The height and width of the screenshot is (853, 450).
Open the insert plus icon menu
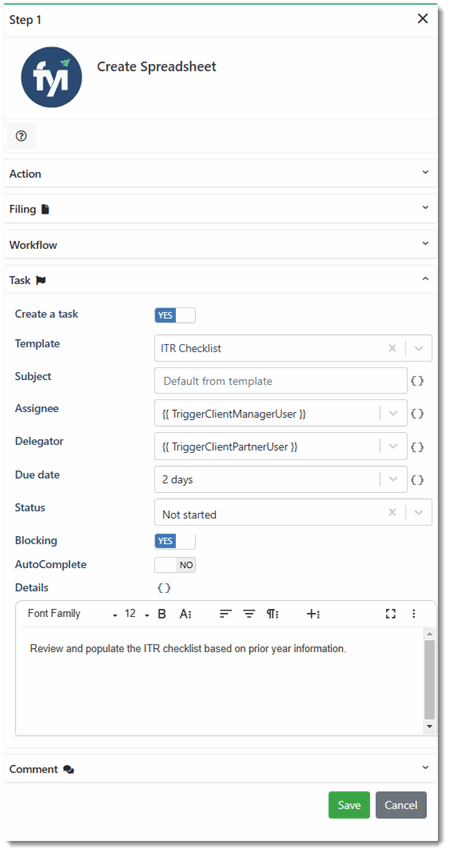[313, 614]
